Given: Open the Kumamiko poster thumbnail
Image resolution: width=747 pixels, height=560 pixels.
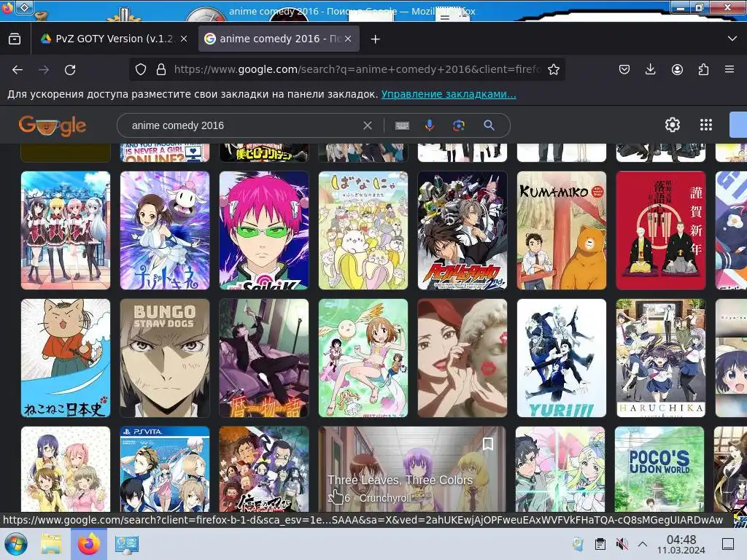Looking at the screenshot, I should (562, 230).
